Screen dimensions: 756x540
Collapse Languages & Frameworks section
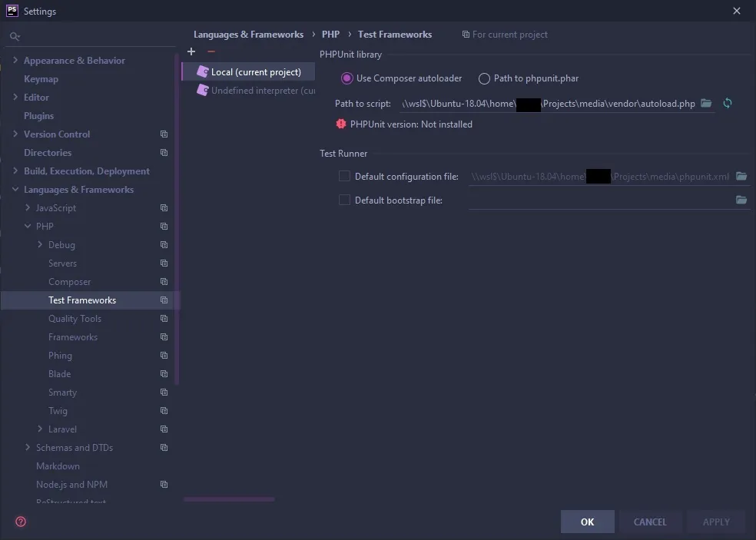coord(15,189)
